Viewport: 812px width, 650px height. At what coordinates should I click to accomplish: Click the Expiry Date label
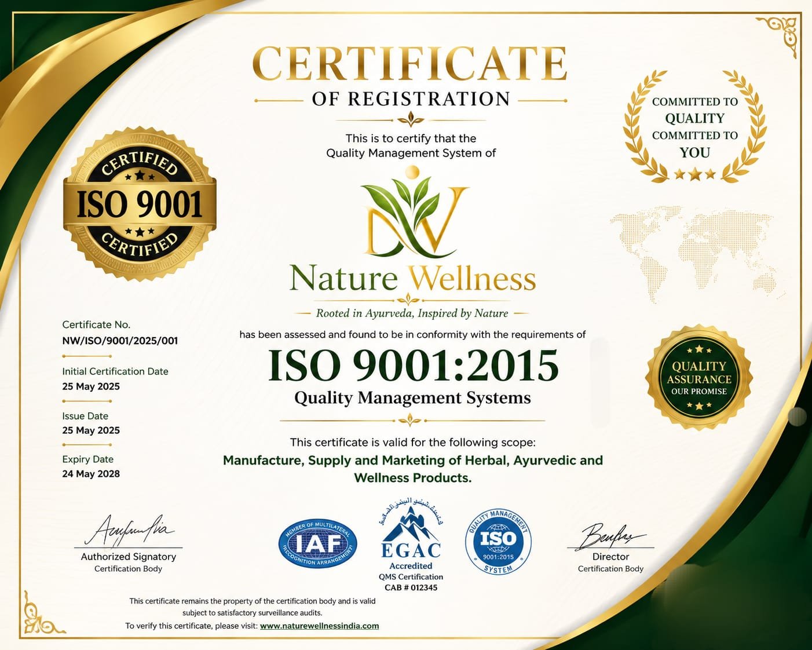click(87, 459)
